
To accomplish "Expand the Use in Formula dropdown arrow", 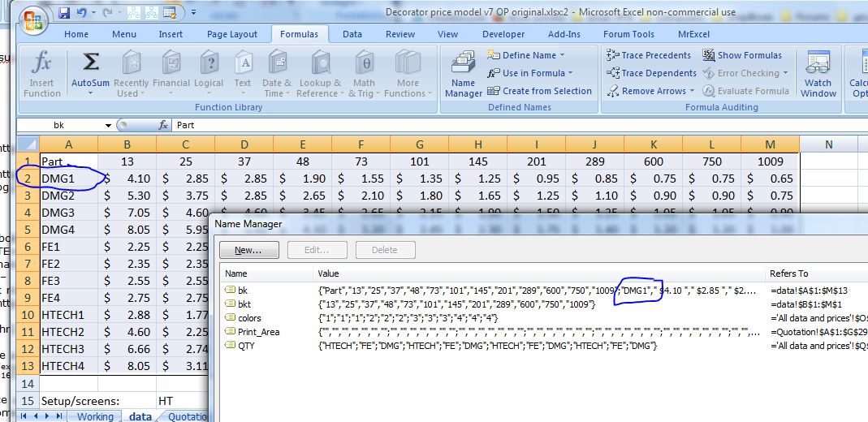I will click(x=570, y=73).
